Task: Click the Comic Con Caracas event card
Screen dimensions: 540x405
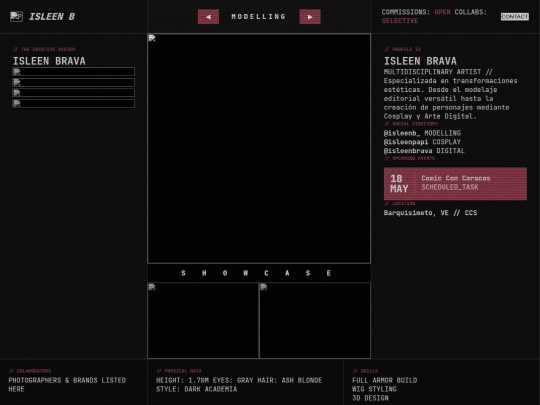Action: tap(455, 184)
